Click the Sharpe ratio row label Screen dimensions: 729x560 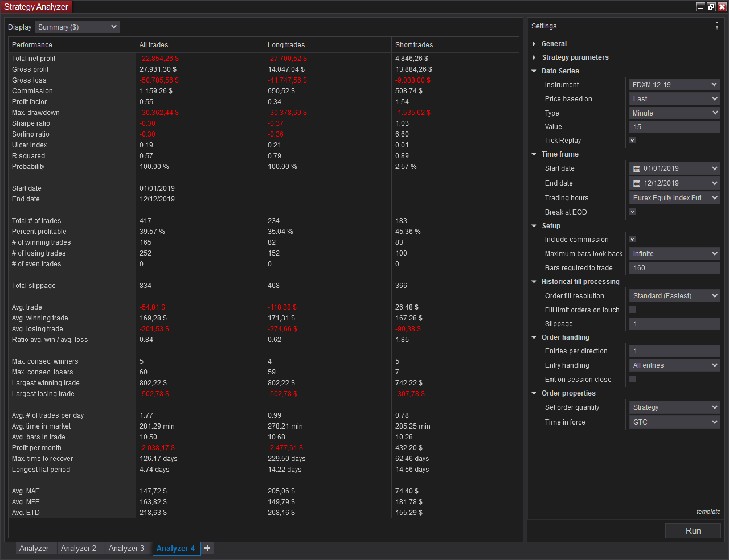point(31,123)
